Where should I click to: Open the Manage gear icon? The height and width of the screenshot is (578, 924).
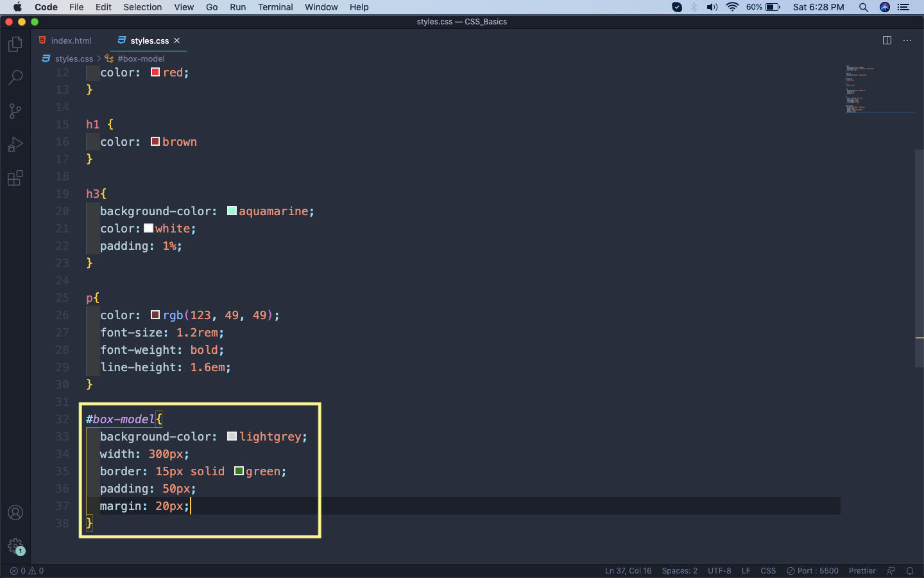(x=15, y=547)
